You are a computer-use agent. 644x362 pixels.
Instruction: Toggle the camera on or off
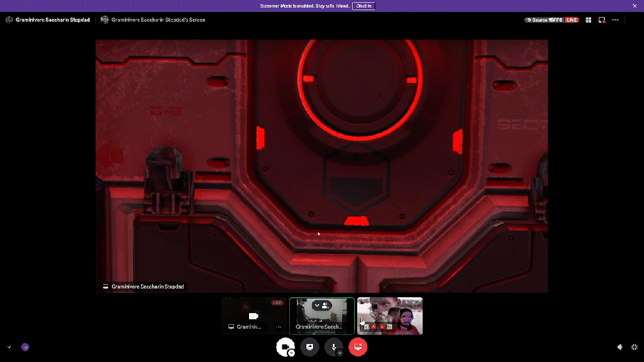pyautogui.click(x=284, y=346)
